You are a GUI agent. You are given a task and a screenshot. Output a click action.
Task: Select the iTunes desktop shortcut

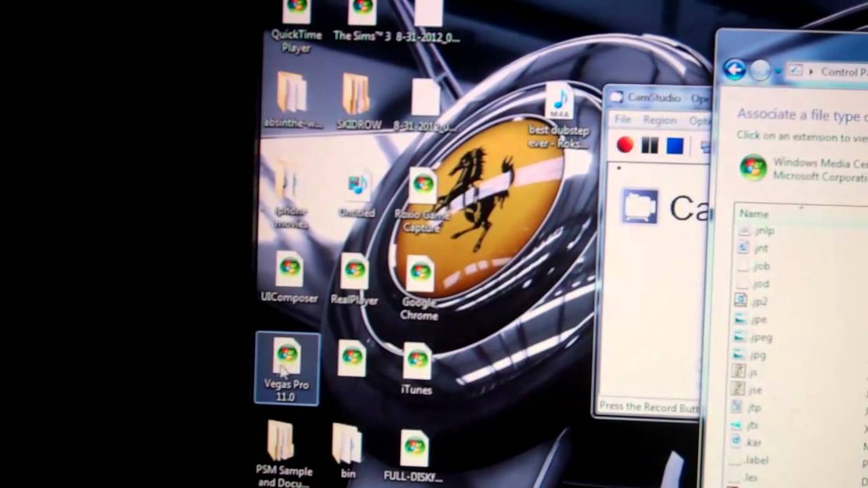click(416, 369)
